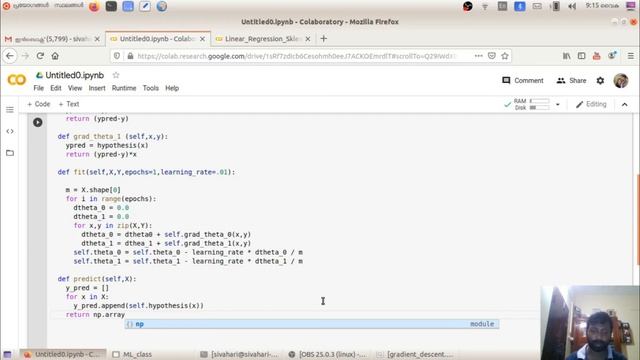Click the tracking protection shield icon
The height and width of the screenshot is (360, 640).
[x=117, y=56]
